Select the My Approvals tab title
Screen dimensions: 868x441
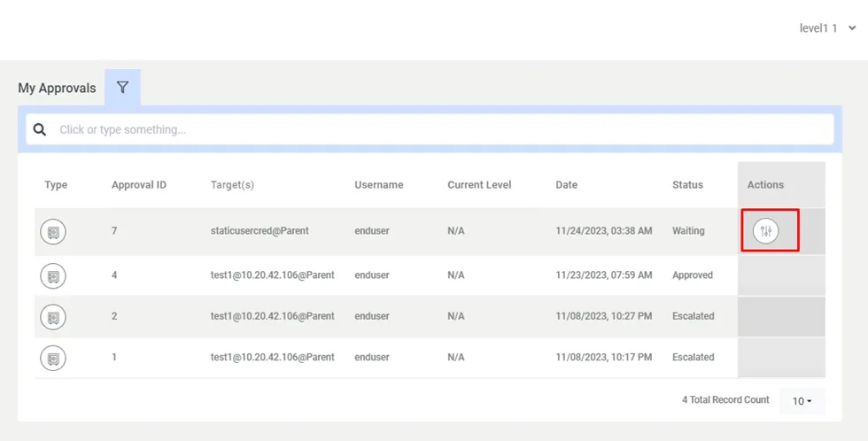click(x=57, y=88)
